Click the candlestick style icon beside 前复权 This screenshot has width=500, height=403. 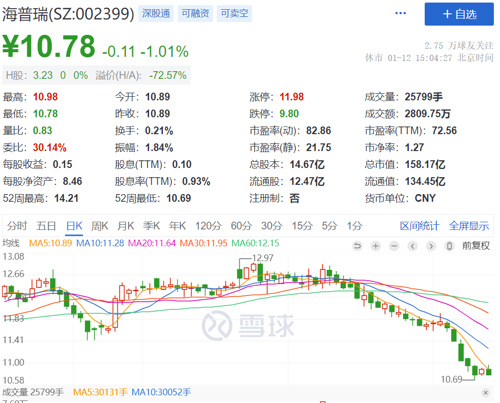(x=449, y=246)
